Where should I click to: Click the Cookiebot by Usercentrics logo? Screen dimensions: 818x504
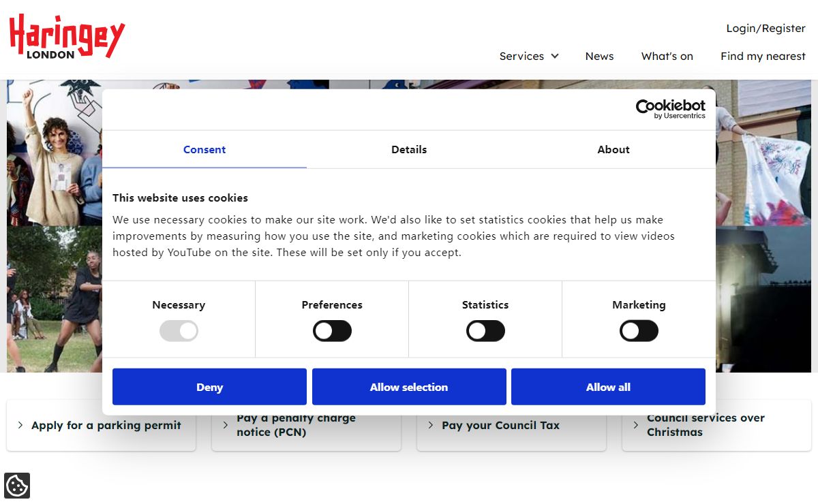click(x=670, y=109)
